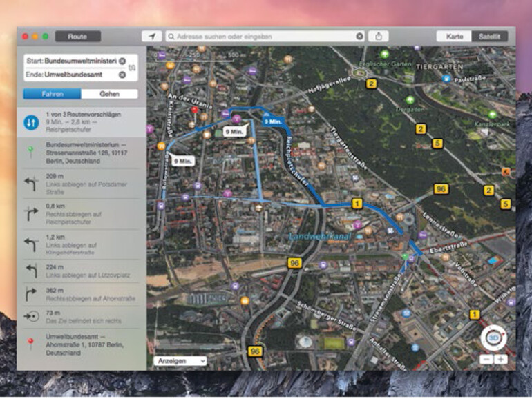532x399 pixels.
Task: Select start step Bundesumweltministerium Stresemannstraße
Action: coord(82,153)
